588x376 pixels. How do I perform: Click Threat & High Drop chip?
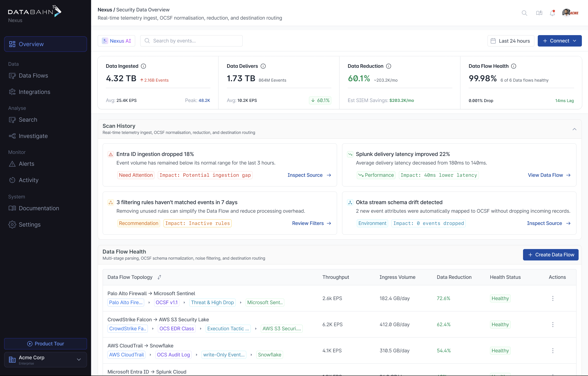tap(212, 303)
